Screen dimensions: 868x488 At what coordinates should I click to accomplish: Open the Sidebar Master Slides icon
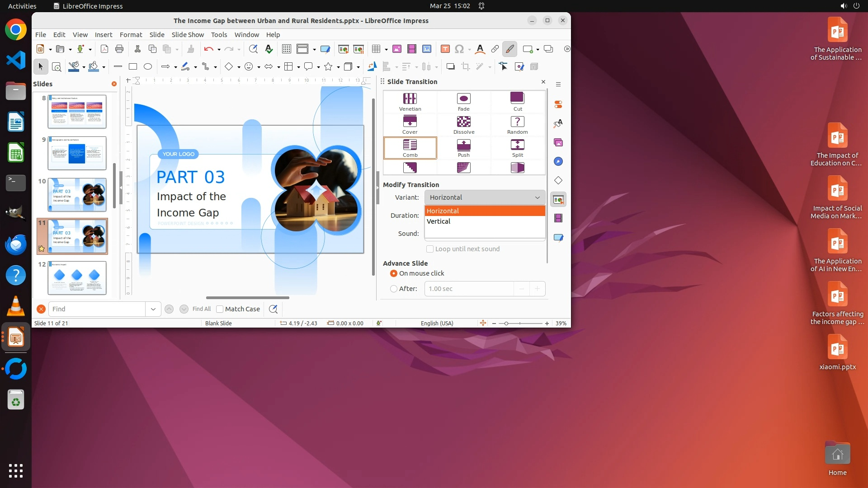(558, 237)
